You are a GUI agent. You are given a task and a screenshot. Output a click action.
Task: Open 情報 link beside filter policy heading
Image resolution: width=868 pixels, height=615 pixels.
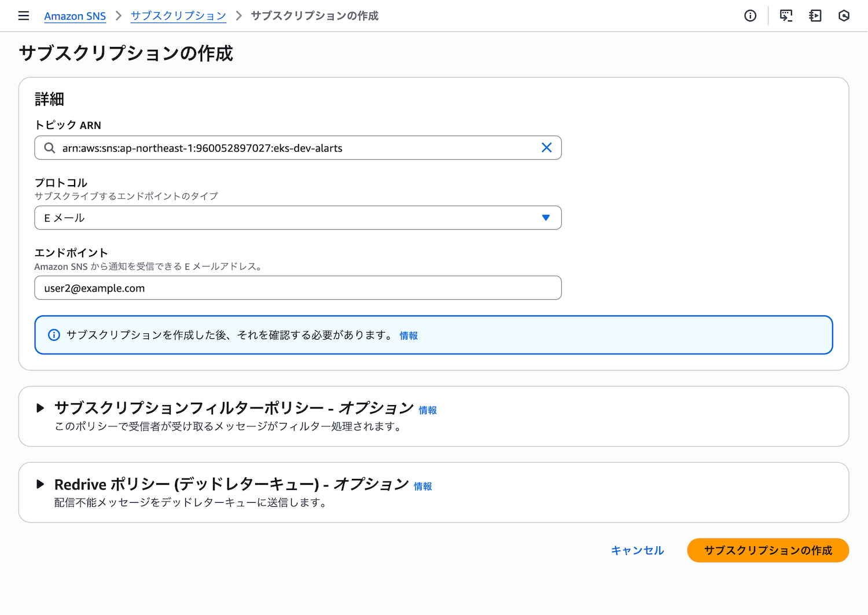[x=428, y=410]
